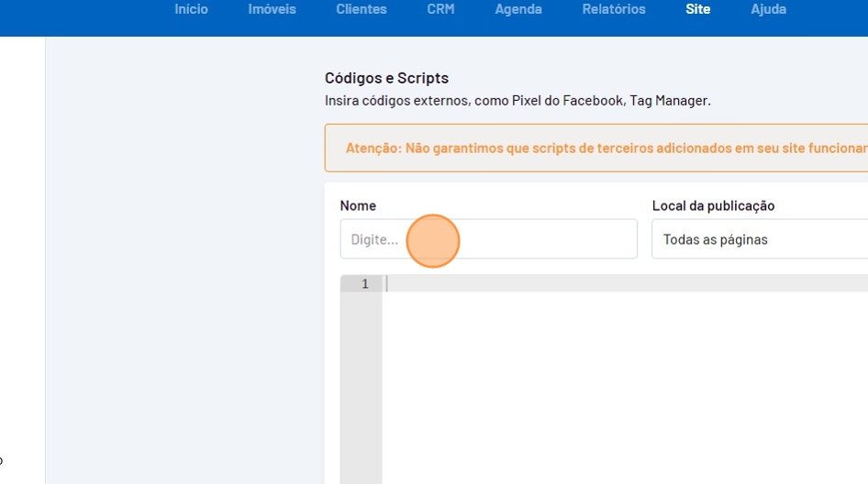The width and height of the screenshot is (868, 484).
Task: Click line 1 of the code editor
Action: [x=624, y=284]
